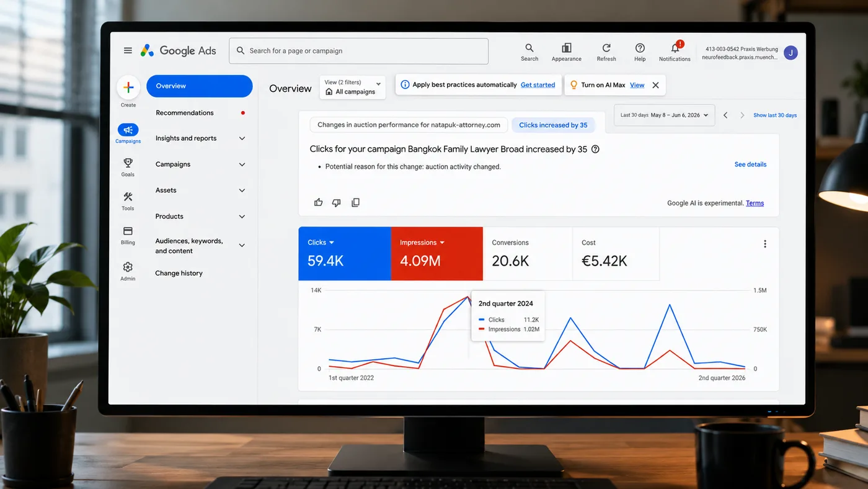The width and height of the screenshot is (868, 489).
Task: Open the Goals trophy icon
Action: tap(128, 163)
